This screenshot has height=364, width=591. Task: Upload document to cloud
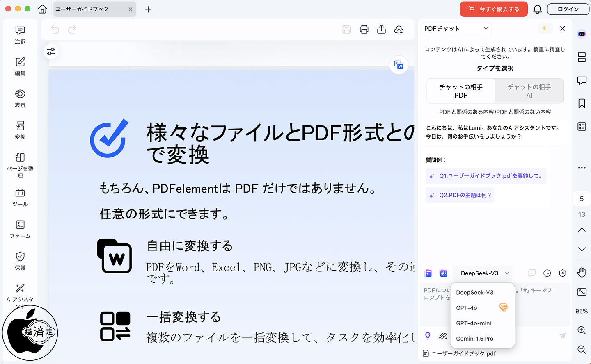pyautogui.click(x=399, y=30)
